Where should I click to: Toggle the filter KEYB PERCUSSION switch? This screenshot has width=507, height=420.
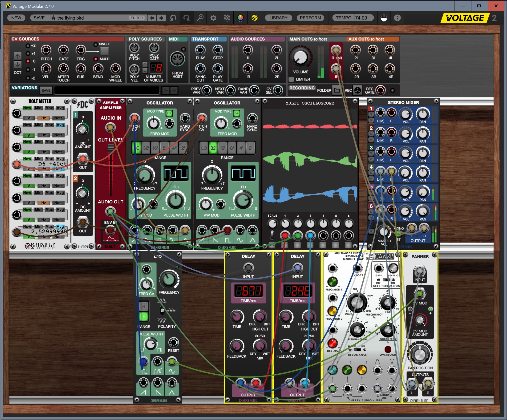(386, 280)
